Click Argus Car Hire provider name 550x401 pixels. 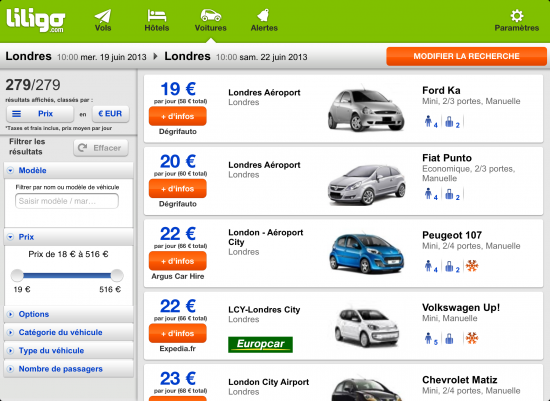pyautogui.click(x=177, y=276)
